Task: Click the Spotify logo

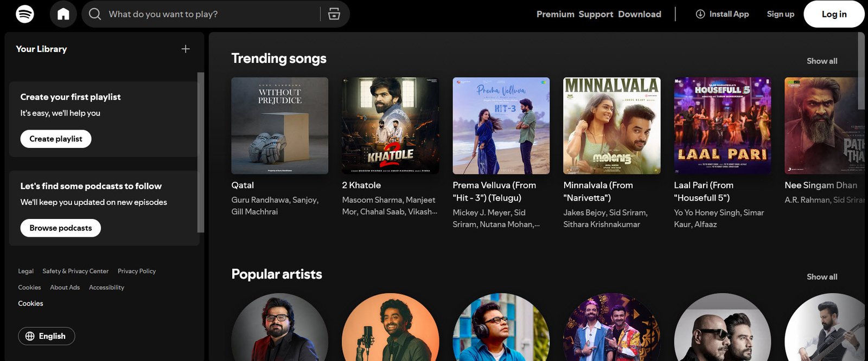Action: 25,14
